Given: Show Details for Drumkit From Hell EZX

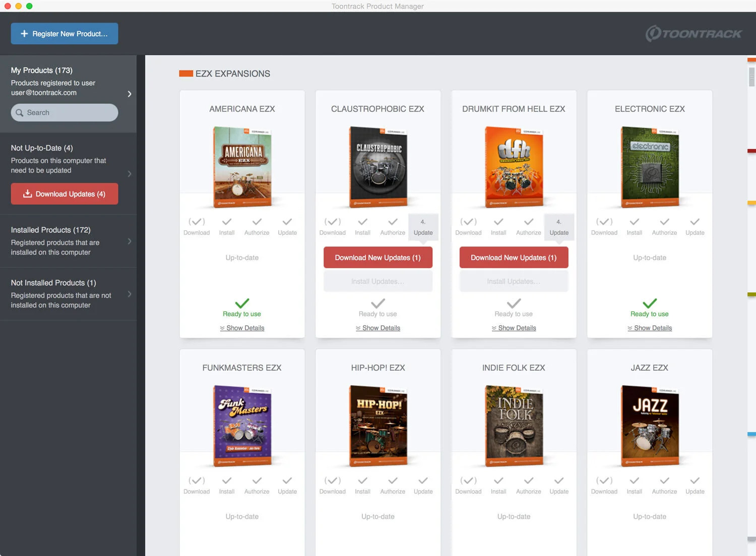Looking at the screenshot, I should pyautogui.click(x=514, y=328).
